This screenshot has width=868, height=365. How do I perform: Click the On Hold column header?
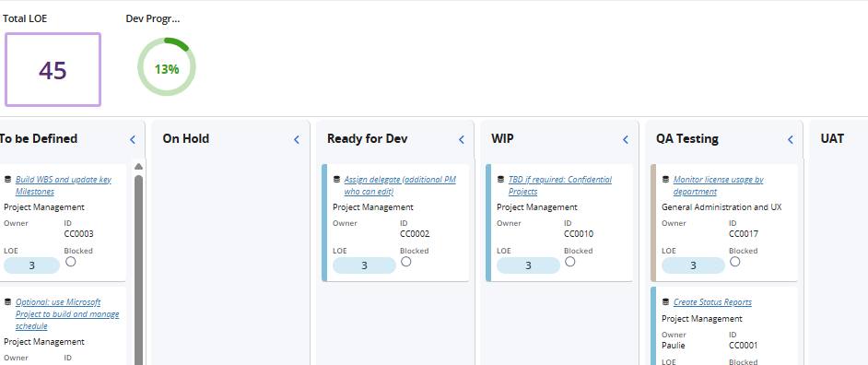(x=186, y=138)
